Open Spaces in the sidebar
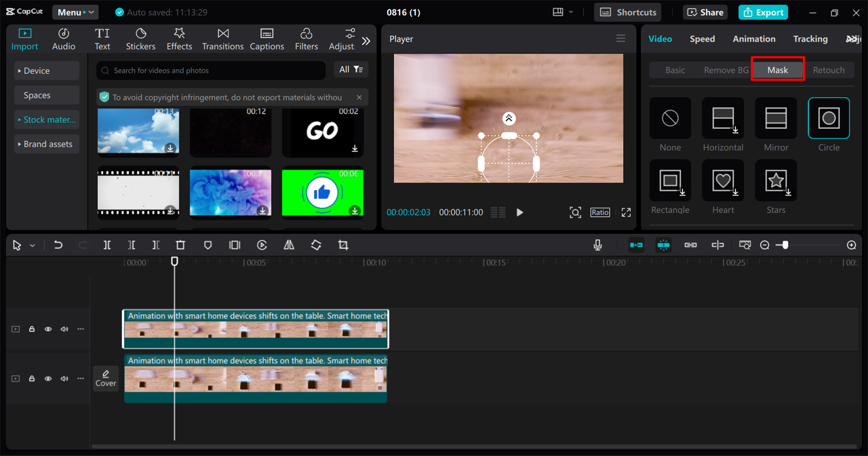Screen dimensions: 868x456 click(47, 95)
